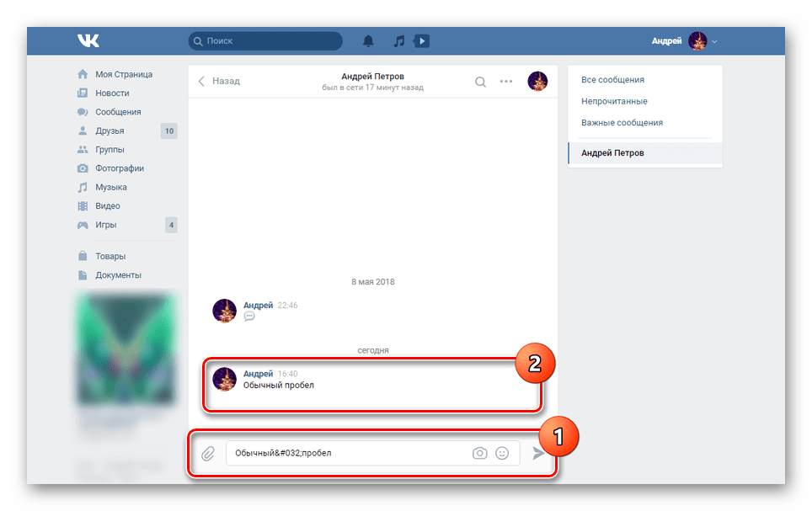812x511 pixels.
Task: Open the camera icon to add a photo
Action: click(479, 453)
